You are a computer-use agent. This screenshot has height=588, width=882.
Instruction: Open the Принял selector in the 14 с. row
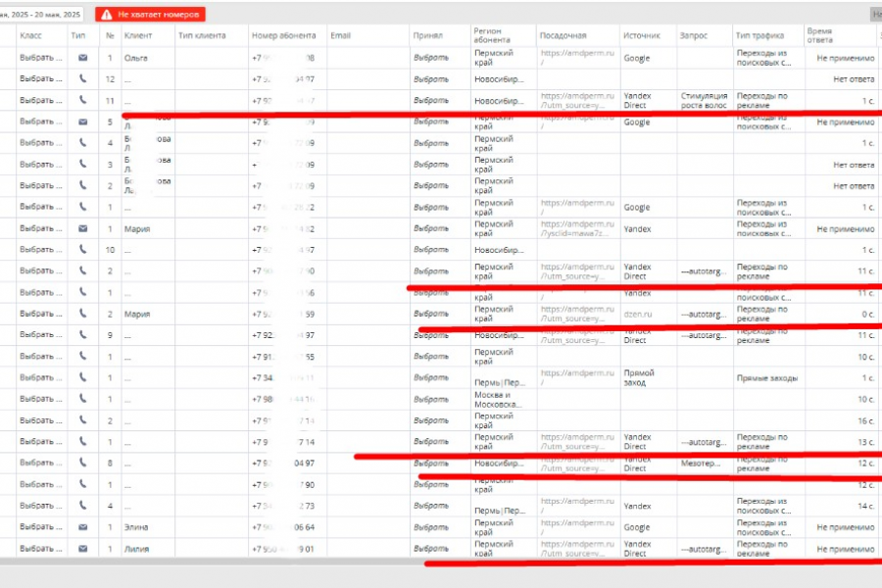[431, 506]
